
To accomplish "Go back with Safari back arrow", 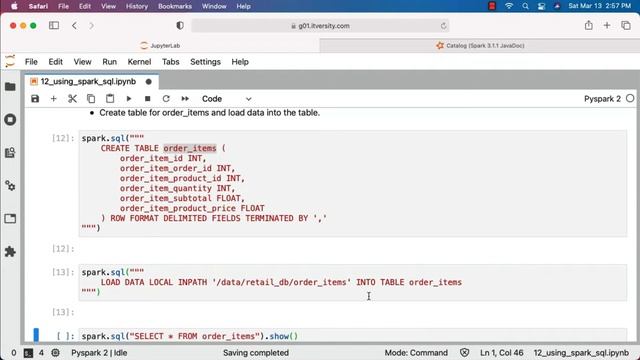I will 74,25.
